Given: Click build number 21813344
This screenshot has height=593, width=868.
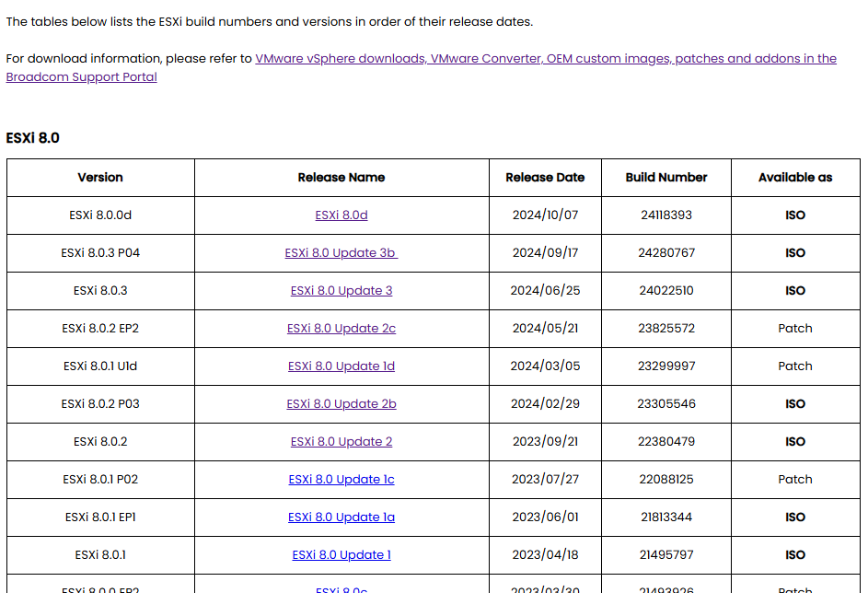Looking at the screenshot, I should [665, 517].
